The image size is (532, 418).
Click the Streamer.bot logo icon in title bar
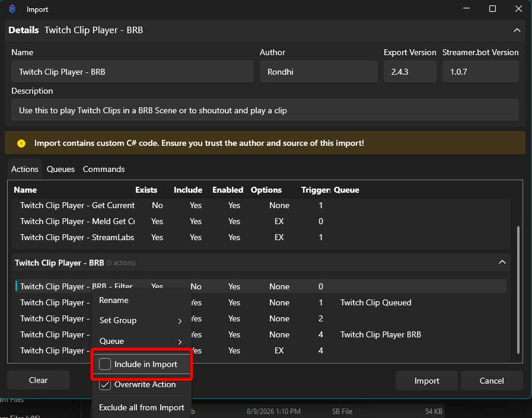pos(12,9)
